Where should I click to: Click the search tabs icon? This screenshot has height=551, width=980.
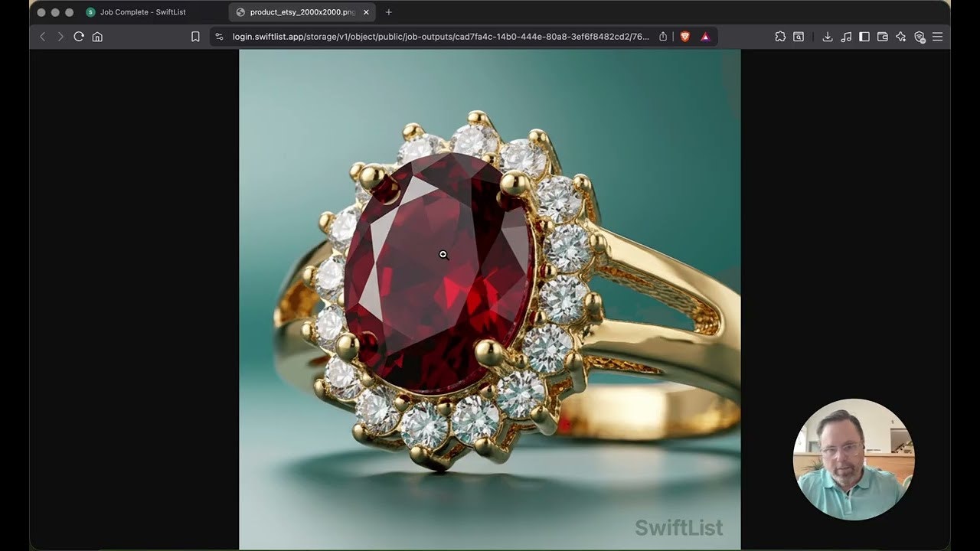point(799,36)
